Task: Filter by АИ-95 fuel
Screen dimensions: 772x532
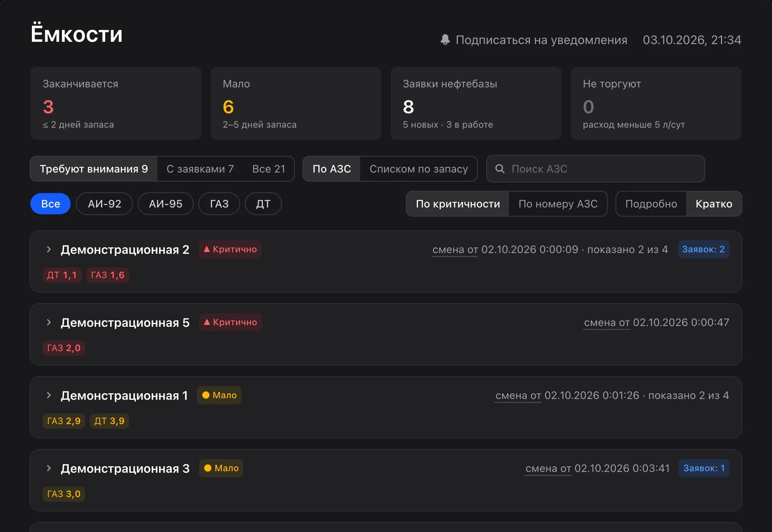Action: [166, 204]
